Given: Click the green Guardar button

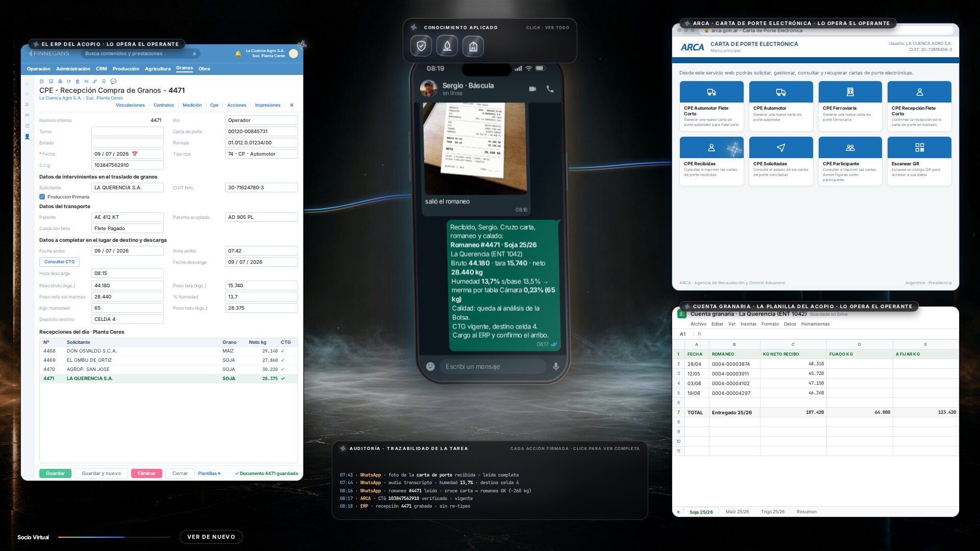Looking at the screenshot, I should point(55,473).
